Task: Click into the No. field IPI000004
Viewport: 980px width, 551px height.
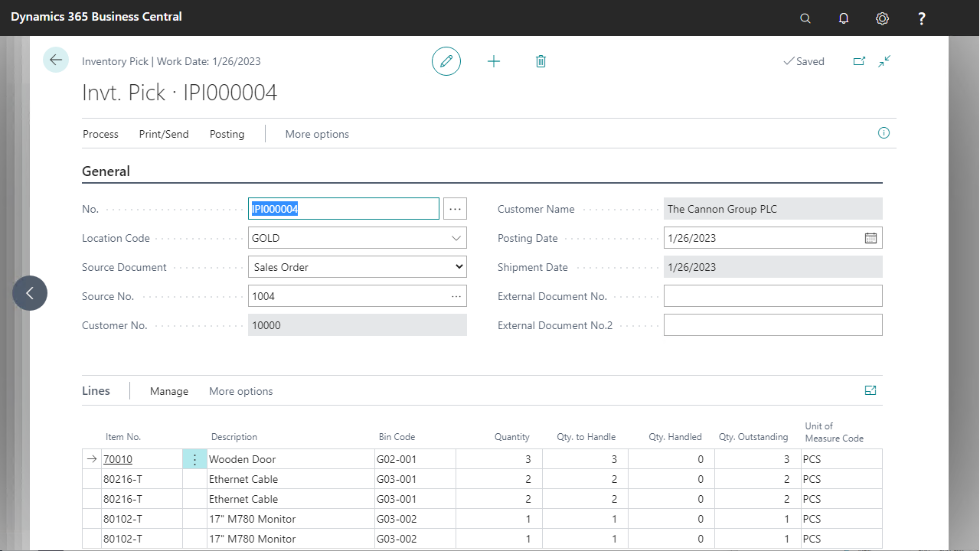Action: (x=344, y=209)
